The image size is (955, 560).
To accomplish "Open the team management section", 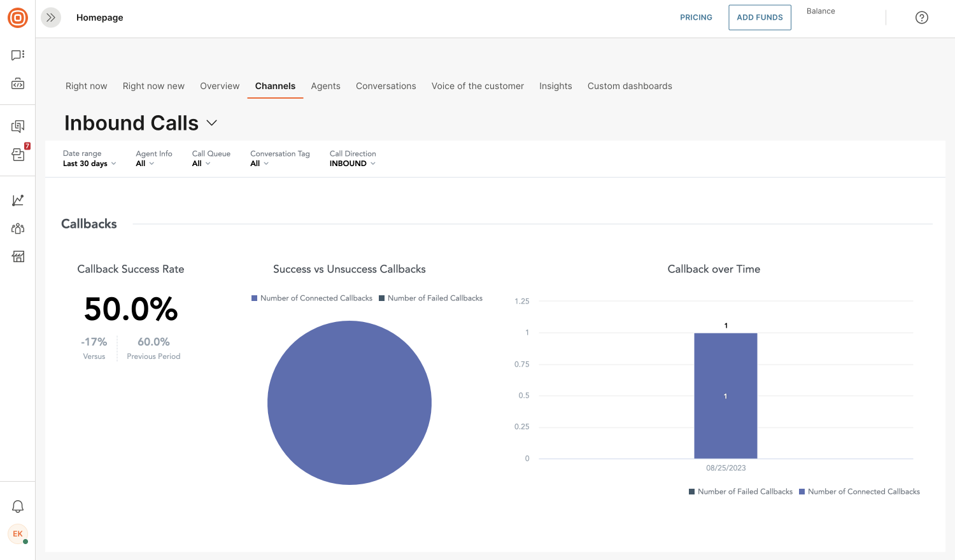I will [x=17, y=228].
